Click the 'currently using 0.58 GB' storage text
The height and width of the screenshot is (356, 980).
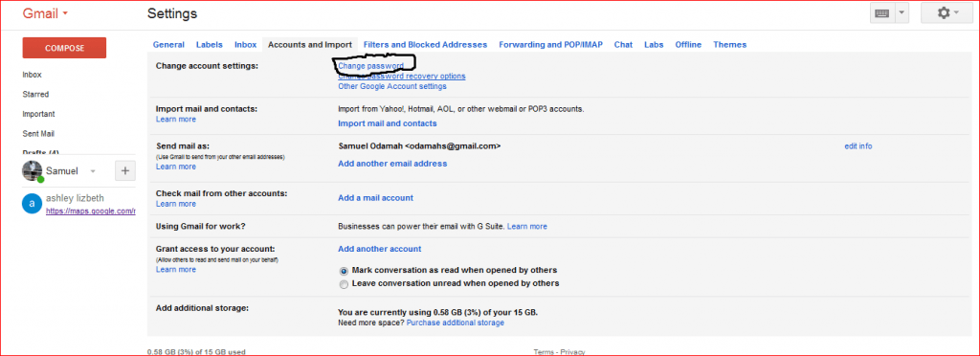click(x=437, y=312)
